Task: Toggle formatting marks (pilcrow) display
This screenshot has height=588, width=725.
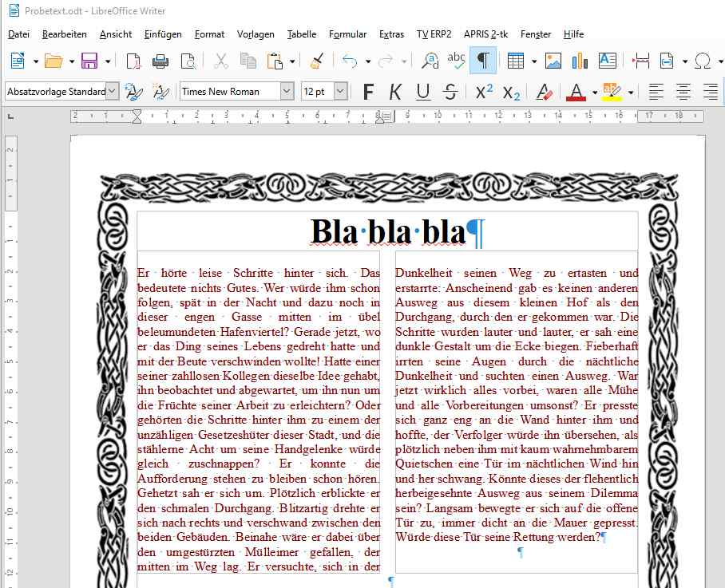Action: click(x=483, y=61)
